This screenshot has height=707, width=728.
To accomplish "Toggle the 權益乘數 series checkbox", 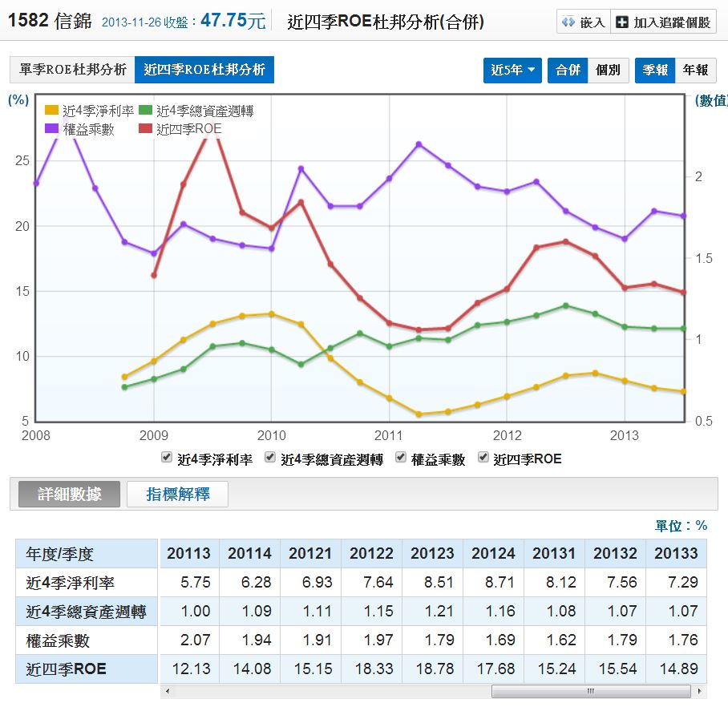I will click(401, 458).
